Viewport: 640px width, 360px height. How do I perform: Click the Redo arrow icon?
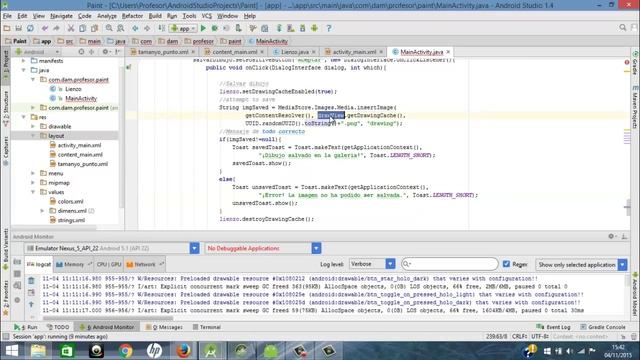[x=56, y=28]
